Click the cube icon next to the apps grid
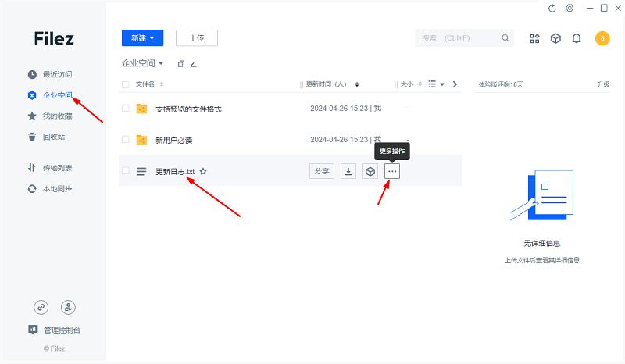This screenshot has width=625, height=364. (x=555, y=38)
